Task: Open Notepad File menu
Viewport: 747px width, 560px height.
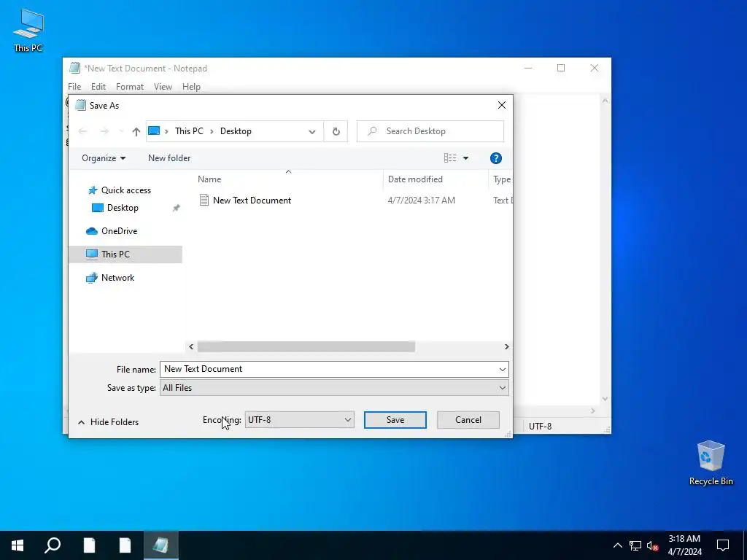Action: click(74, 87)
